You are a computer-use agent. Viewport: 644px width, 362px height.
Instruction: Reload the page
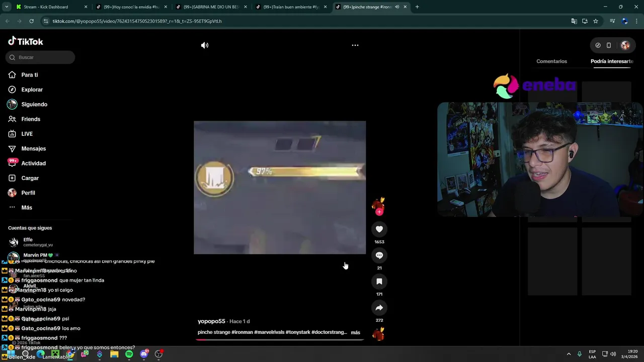[31, 21]
